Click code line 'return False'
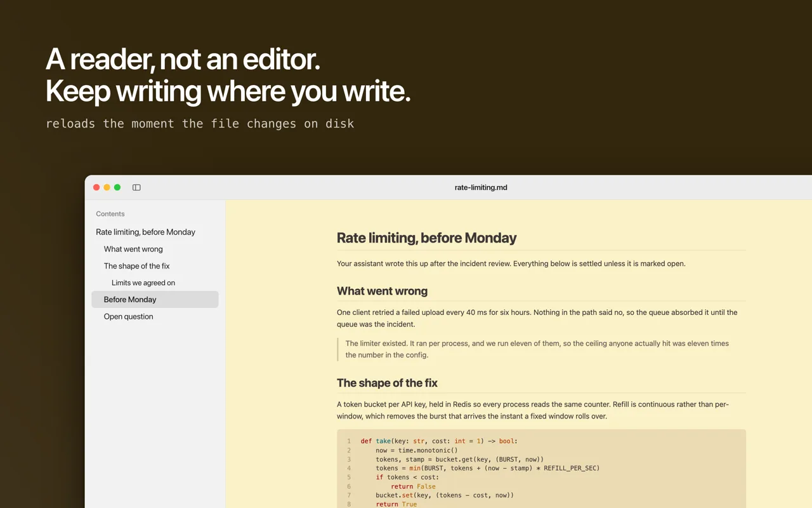The image size is (812, 508). tap(413, 486)
